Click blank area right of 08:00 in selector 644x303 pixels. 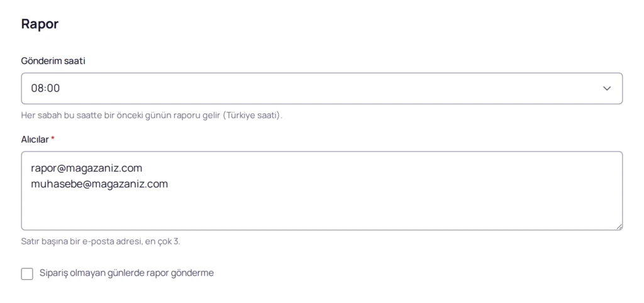point(328,88)
